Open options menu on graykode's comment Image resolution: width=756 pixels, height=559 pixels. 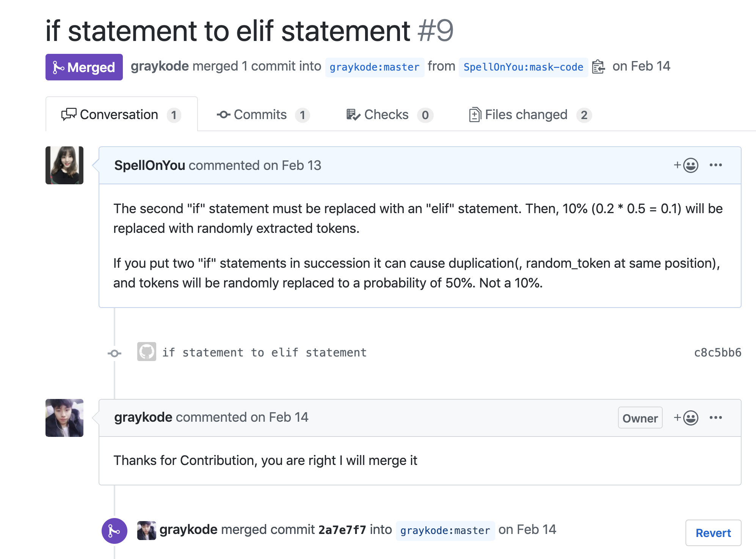pos(716,418)
